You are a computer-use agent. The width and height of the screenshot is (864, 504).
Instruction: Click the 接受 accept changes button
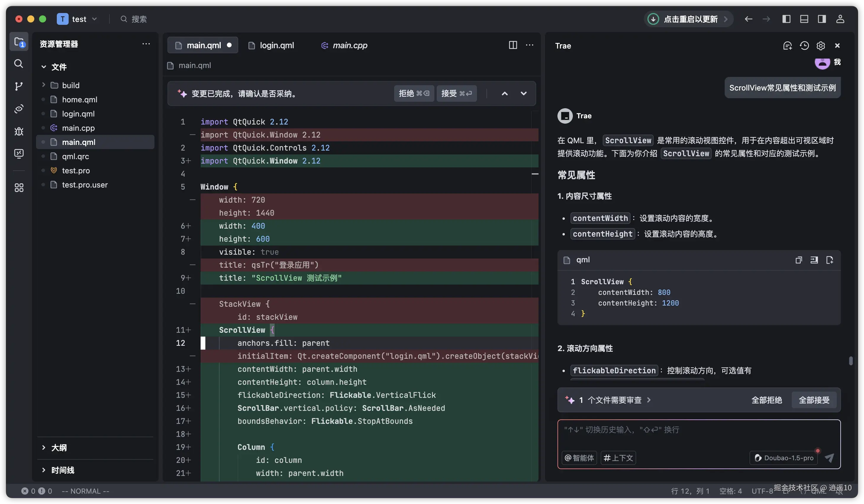[456, 93]
